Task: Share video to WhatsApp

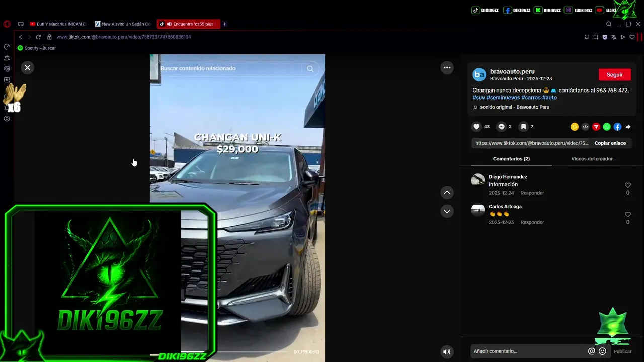Action: pos(607,127)
